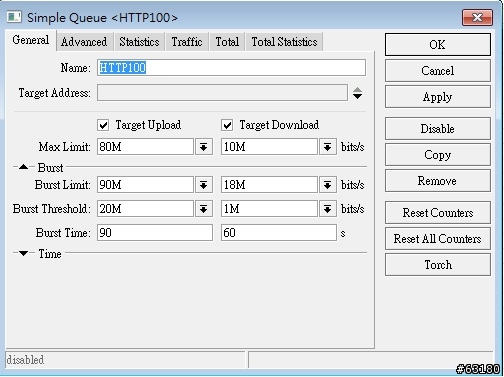The width and height of the screenshot is (504, 377).
Task: Click the Cancel button
Action: 438,71
